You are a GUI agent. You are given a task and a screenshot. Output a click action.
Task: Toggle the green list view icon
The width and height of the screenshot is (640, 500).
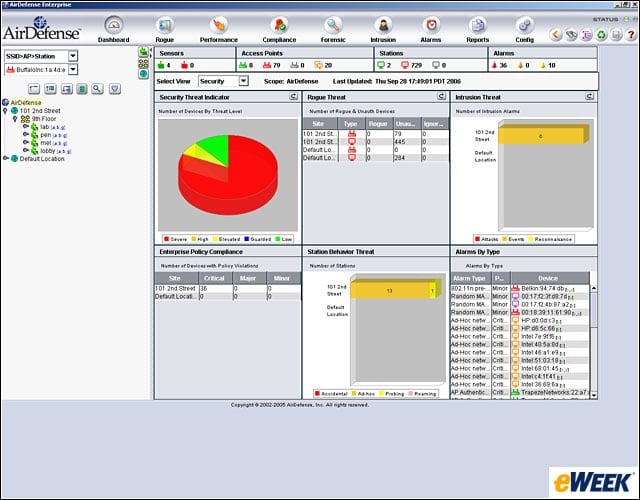(82, 89)
